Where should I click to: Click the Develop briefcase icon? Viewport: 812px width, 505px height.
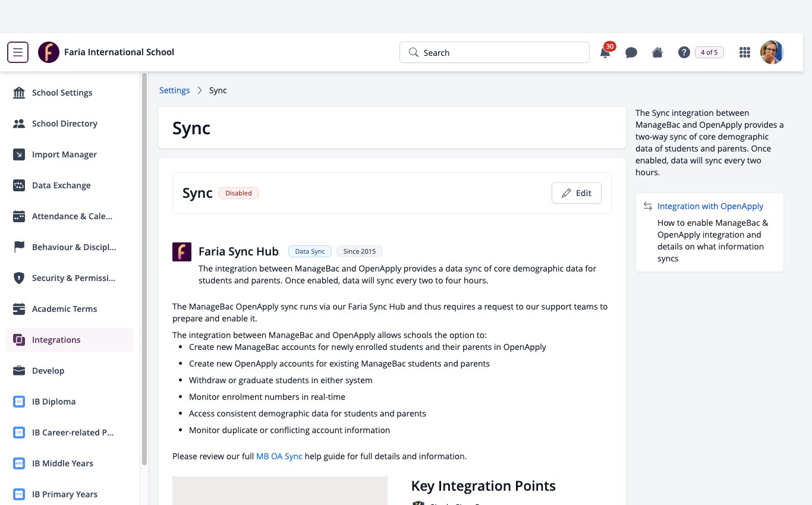click(19, 371)
